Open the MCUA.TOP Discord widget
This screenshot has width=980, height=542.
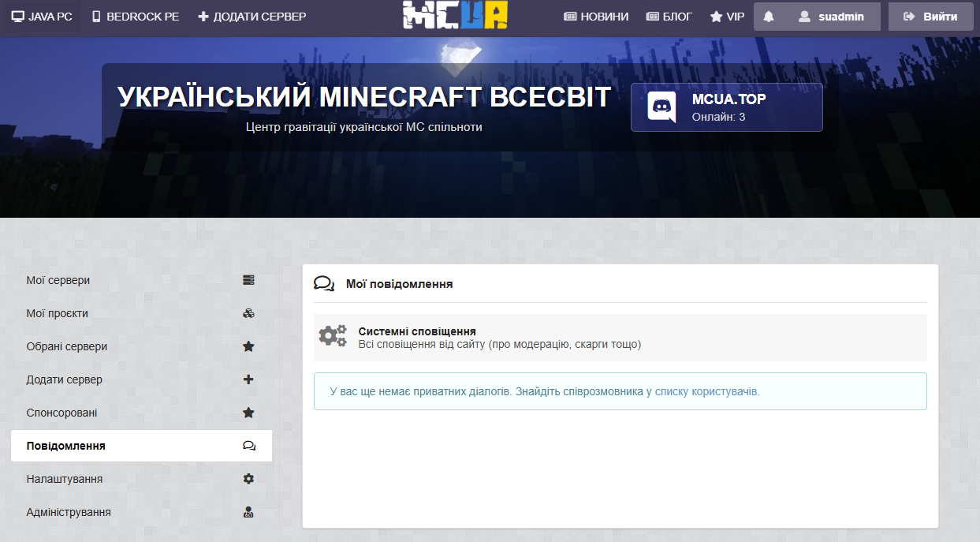tap(726, 107)
